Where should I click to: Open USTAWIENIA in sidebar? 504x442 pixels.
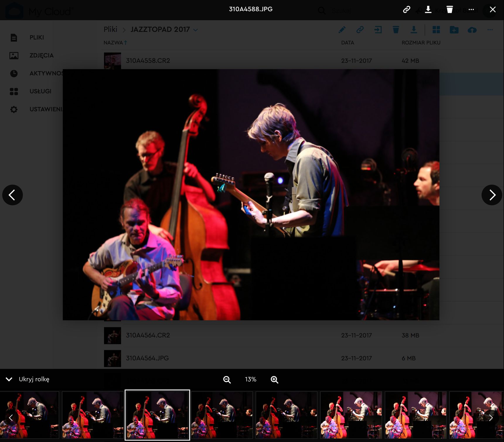click(46, 109)
